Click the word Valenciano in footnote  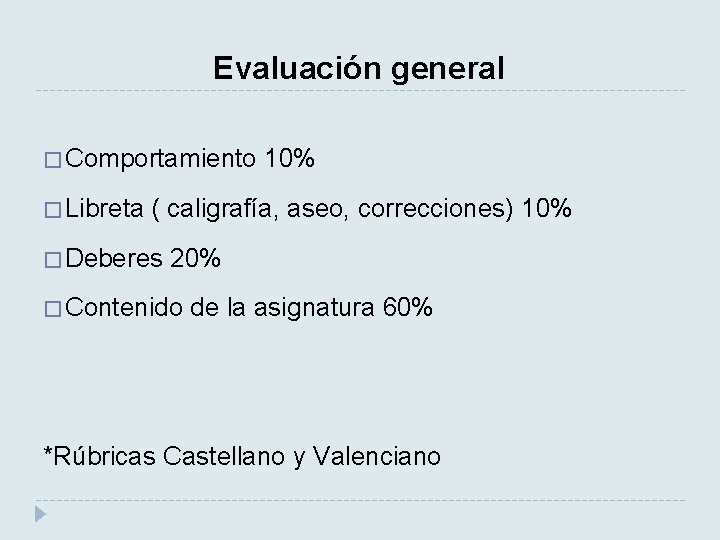(x=376, y=457)
